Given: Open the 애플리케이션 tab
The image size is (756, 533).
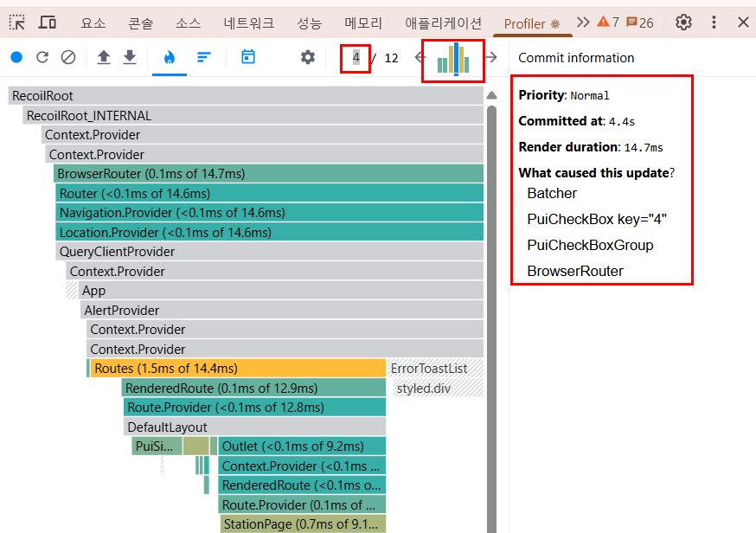Looking at the screenshot, I should pos(443,22).
